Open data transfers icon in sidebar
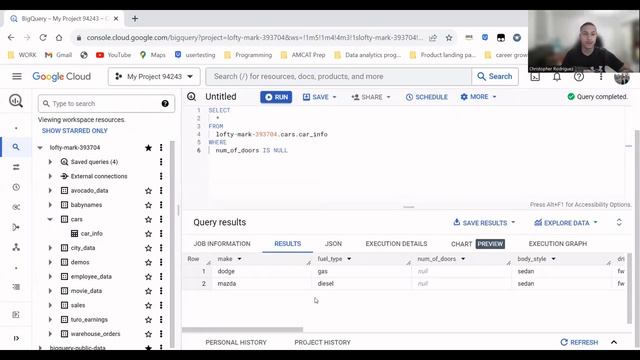640x360 pixels. pos(16,167)
